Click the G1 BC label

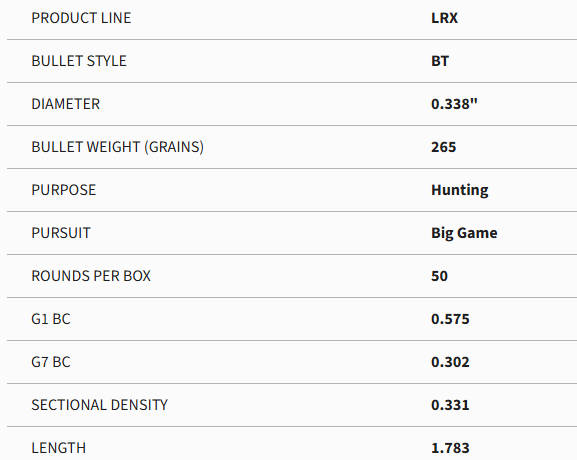(x=51, y=319)
